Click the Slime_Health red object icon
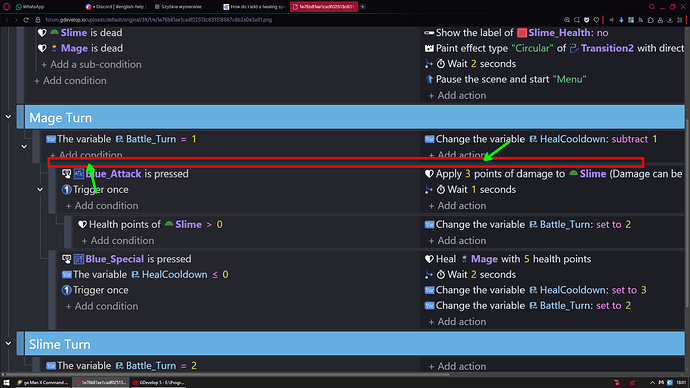 [522, 33]
